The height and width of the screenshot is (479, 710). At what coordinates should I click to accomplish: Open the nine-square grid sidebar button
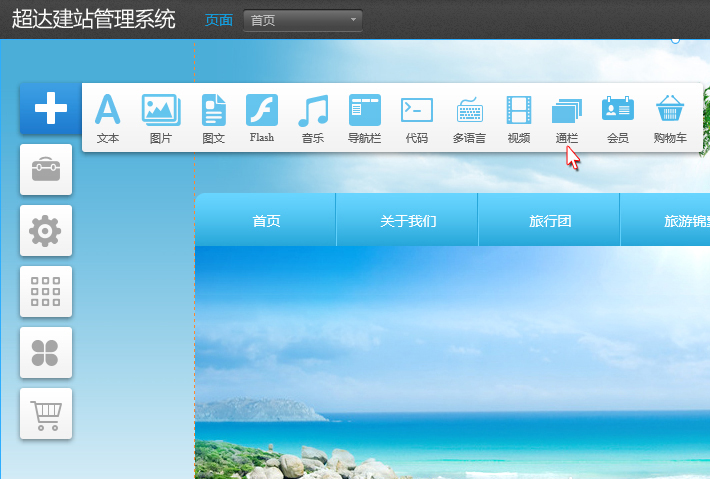(46, 292)
